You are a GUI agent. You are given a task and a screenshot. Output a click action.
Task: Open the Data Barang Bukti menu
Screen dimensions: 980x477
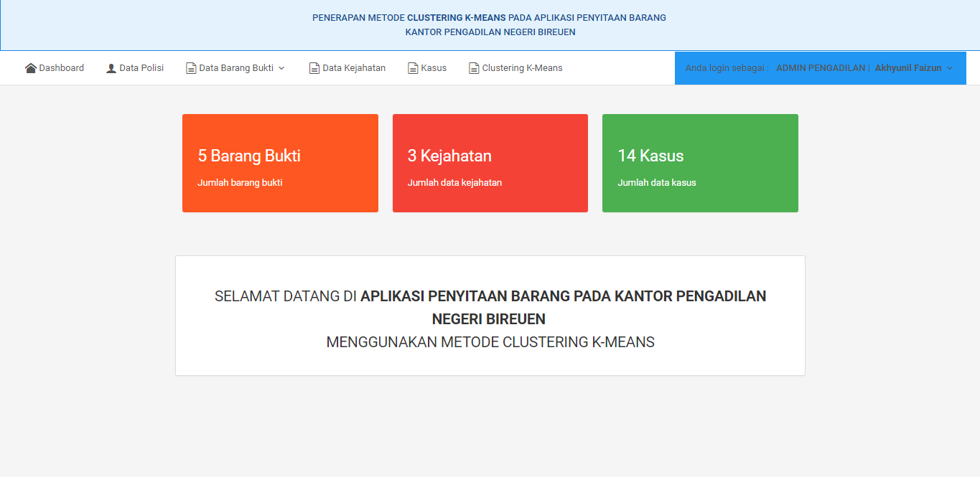click(x=235, y=68)
